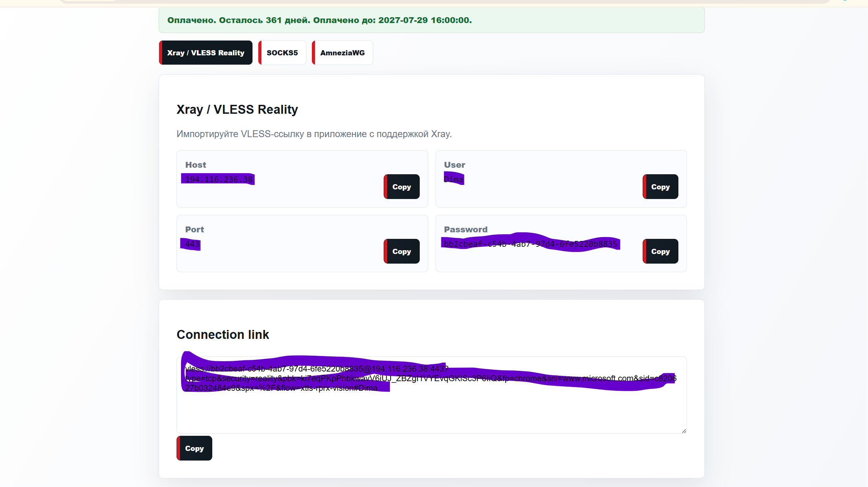This screenshot has height=487, width=868.
Task: Click the Port field label
Action: point(194,230)
